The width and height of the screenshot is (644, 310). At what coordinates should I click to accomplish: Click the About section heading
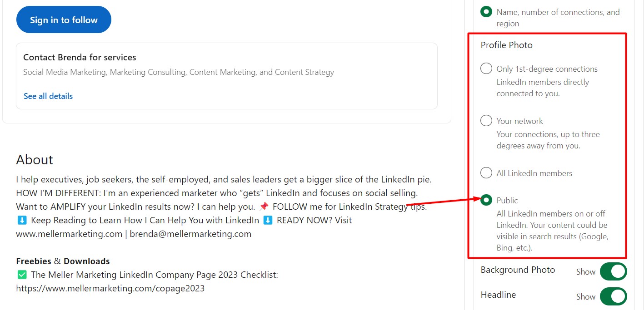pyautogui.click(x=35, y=159)
